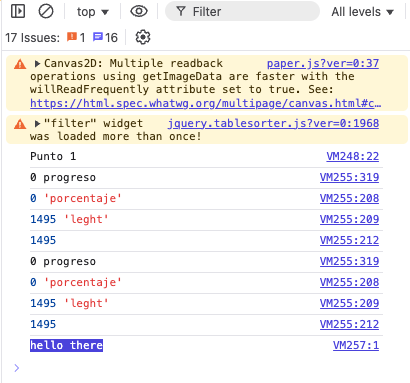
Task: Click the second 'porcentaje' log string
Action: [83, 282]
